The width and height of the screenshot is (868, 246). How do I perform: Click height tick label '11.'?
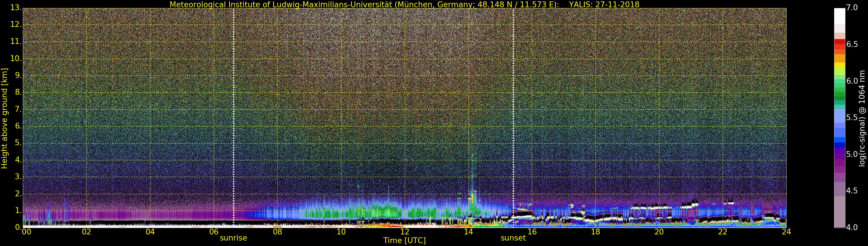(16, 41)
